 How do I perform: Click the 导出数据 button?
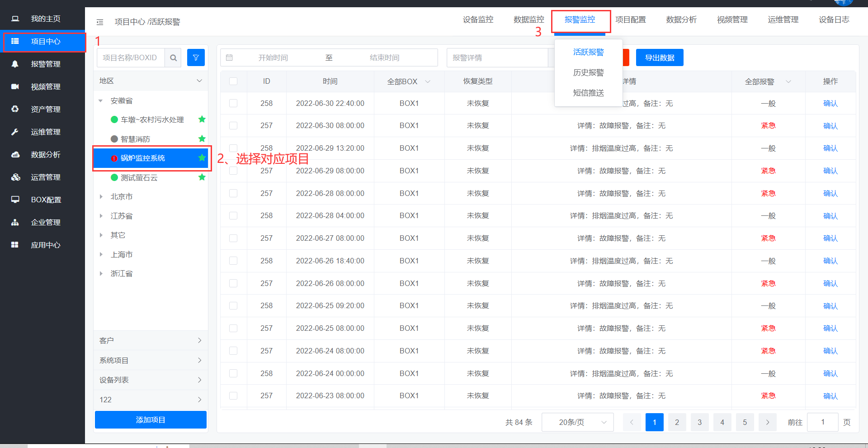pyautogui.click(x=659, y=58)
